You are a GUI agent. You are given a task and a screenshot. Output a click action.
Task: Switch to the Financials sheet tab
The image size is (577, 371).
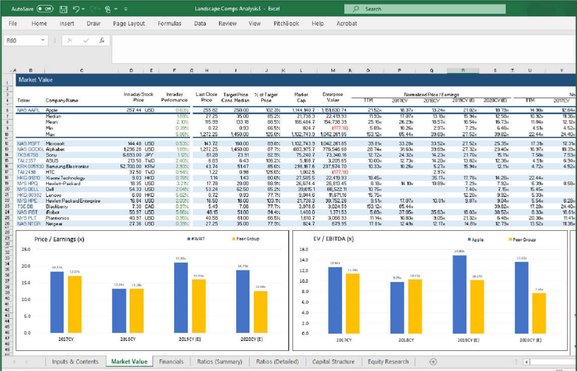pos(171,361)
